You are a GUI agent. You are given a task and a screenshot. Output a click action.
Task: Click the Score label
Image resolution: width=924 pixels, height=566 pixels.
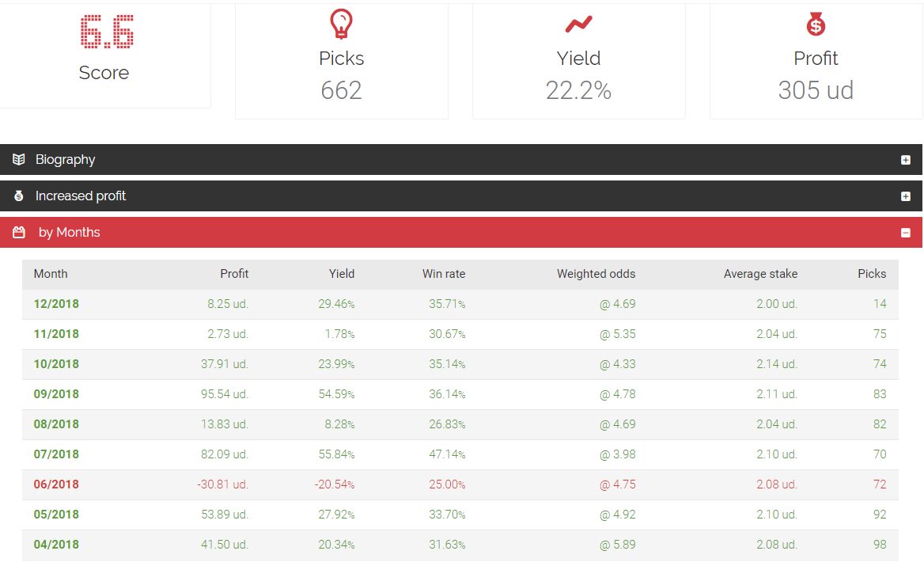(x=104, y=73)
